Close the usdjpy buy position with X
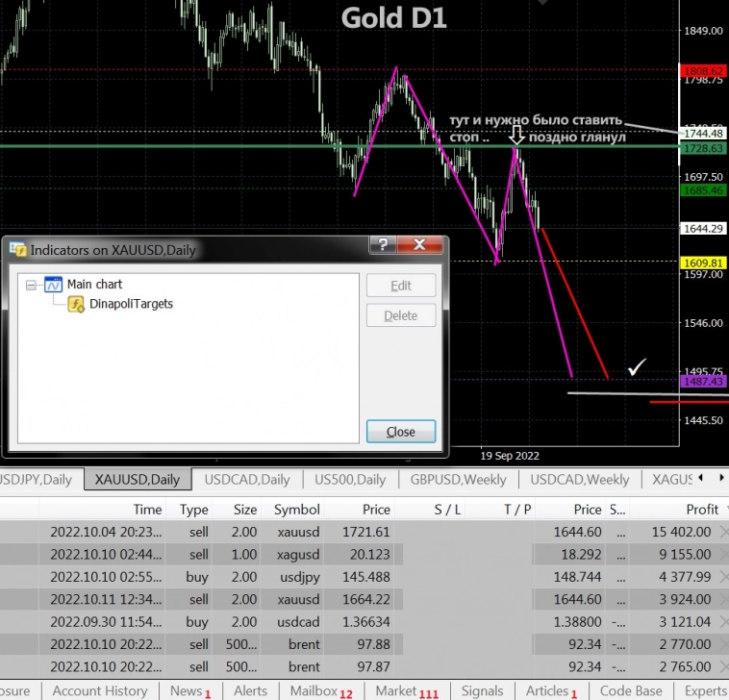 pyautogui.click(x=723, y=578)
